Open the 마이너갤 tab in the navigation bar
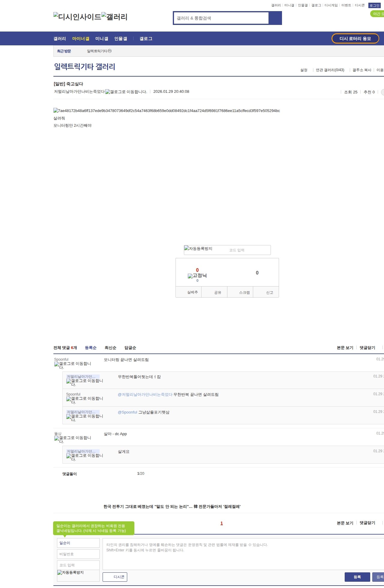Image resolution: width=384 pixels, height=588 pixels. tap(81, 39)
